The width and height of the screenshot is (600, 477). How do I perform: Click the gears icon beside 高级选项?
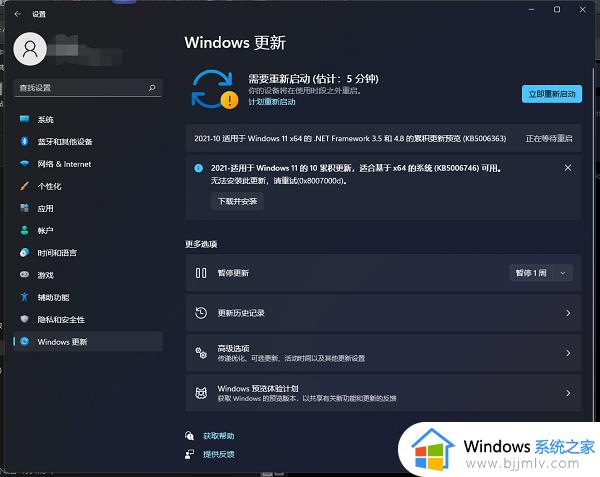(x=201, y=353)
